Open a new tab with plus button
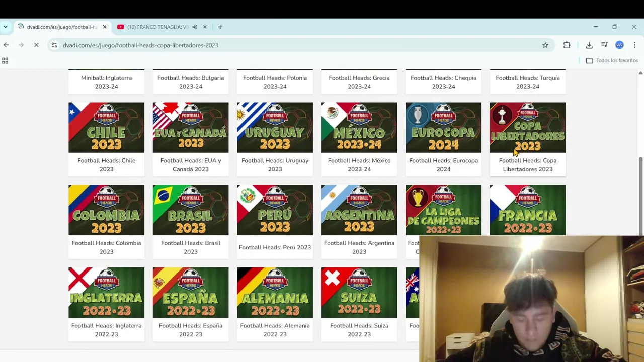The height and width of the screenshot is (362, 644). 220,27
